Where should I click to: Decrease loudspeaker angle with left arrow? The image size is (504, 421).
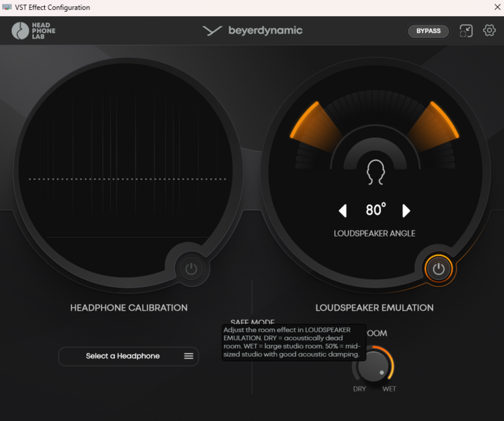click(x=343, y=210)
